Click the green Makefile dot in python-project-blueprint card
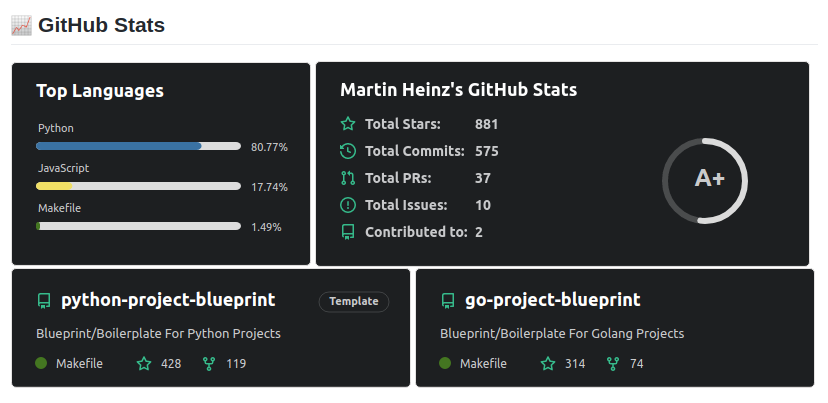This screenshot has height=403, width=828. tap(41, 363)
